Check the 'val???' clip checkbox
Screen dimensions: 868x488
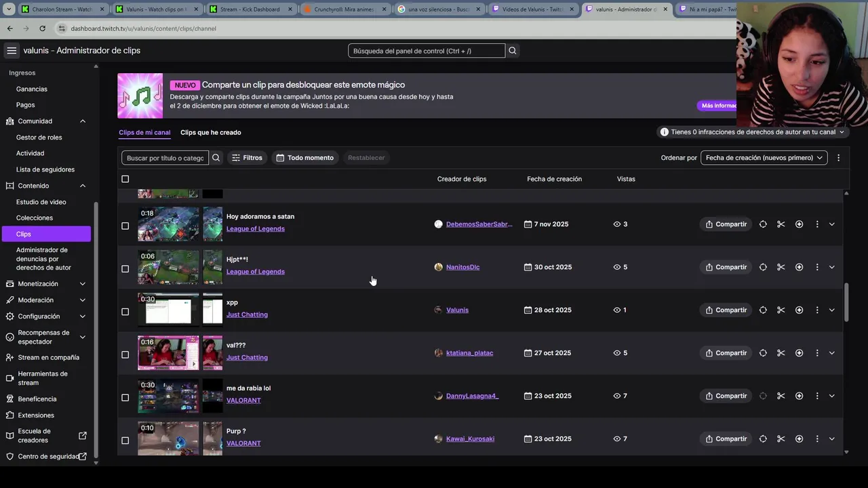125,354
